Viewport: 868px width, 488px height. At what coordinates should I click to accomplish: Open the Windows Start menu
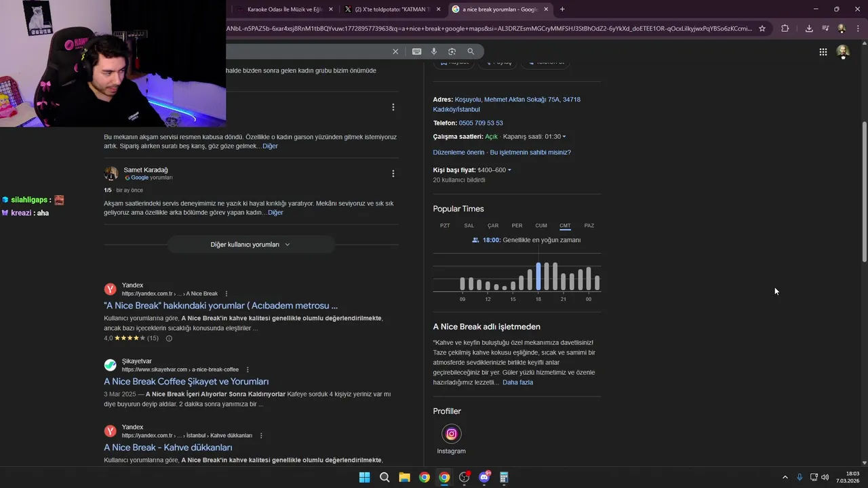[x=364, y=477]
